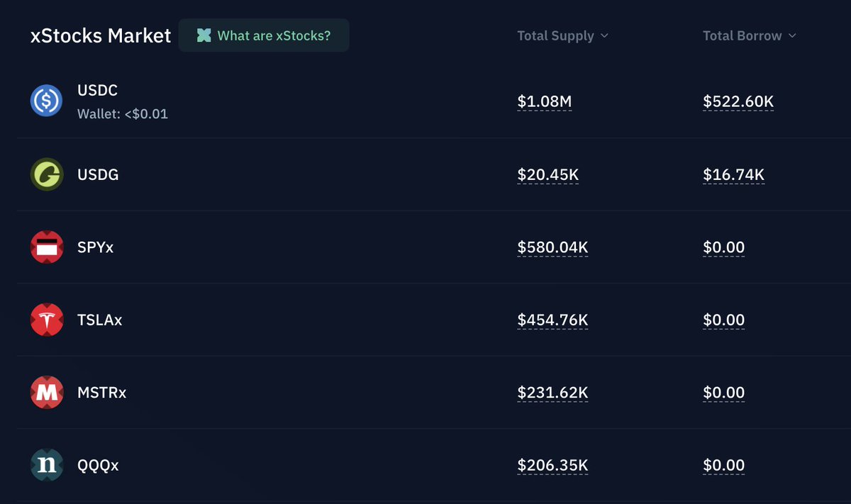Viewport: 851px width, 504px height.
Task: Sort by Total Supply column chevron
Action: click(x=604, y=35)
